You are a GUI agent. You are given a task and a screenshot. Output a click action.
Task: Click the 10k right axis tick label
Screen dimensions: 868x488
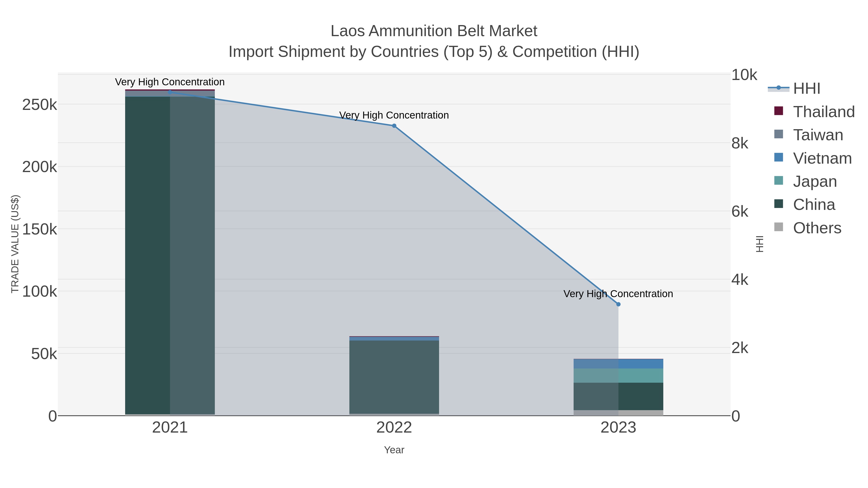[x=744, y=75]
